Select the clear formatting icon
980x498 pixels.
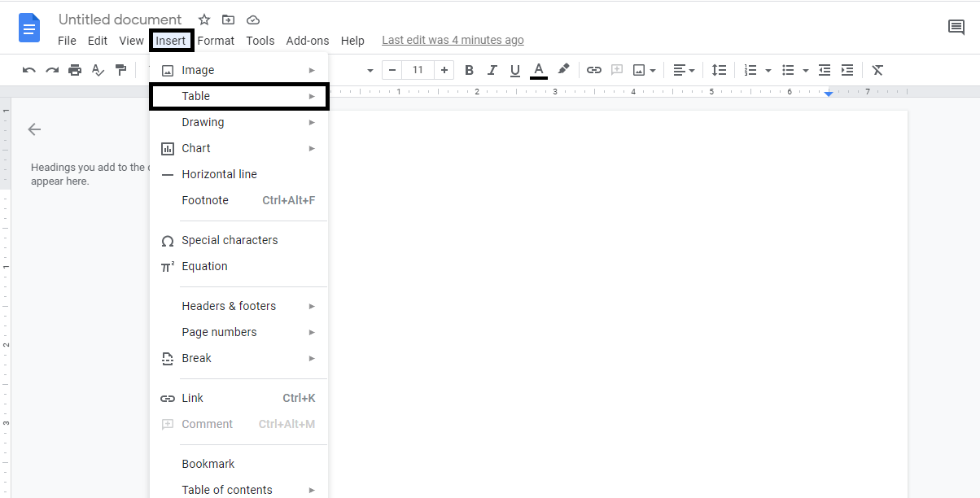point(877,70)
